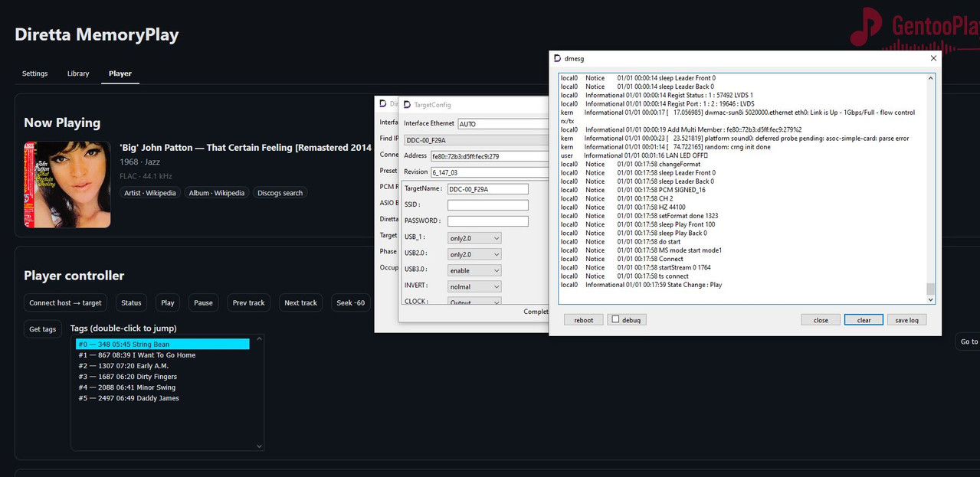Open Album · Wikipedia link
980x477 pixels.
pyautogui.click(x=217, y=193)
